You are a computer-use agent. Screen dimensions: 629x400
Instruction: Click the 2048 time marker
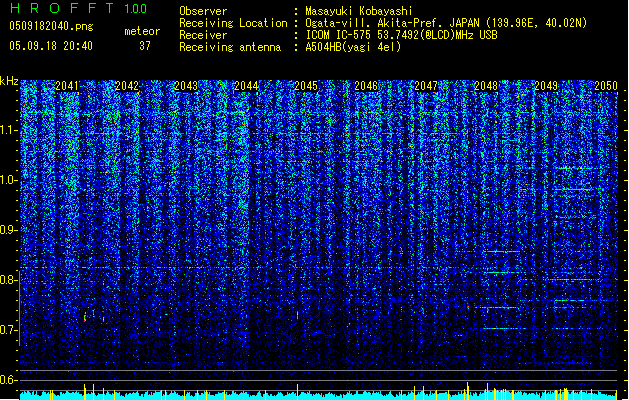[486, 86]
